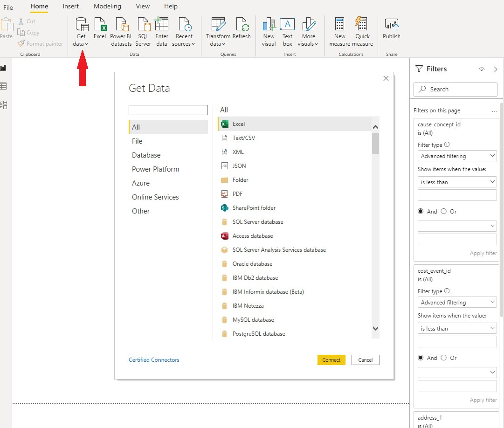504x428 pixels.
Task: Switch to Model view in left sidebar
Action: click(4, 105)
